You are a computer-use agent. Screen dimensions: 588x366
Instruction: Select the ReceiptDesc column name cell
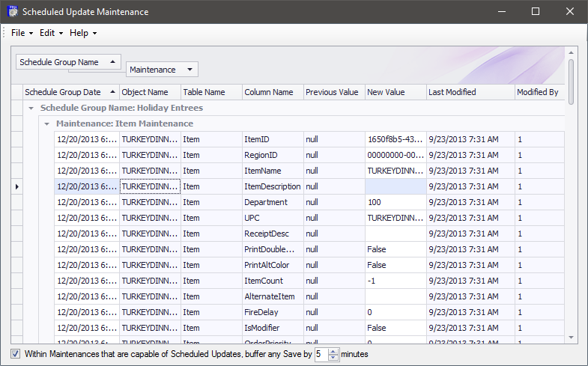tap(273, 234)
